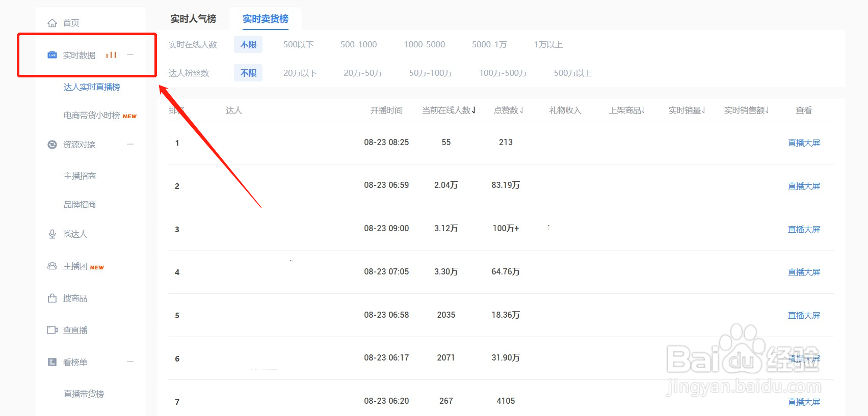Filter online viewers to 500以下
The image size is (868, 416).
pyautogui.click(x=299, y=45)
